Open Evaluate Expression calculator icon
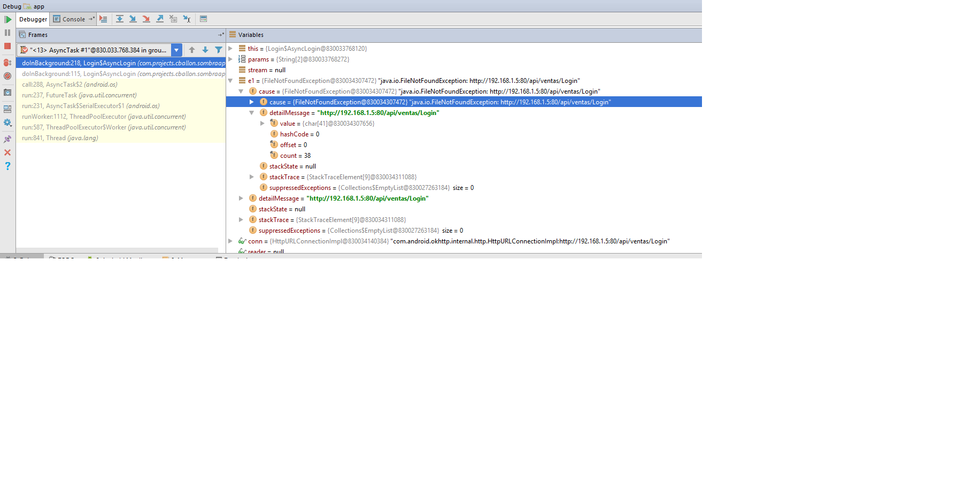This screenshot has width=980, height=497. (203, 19)
